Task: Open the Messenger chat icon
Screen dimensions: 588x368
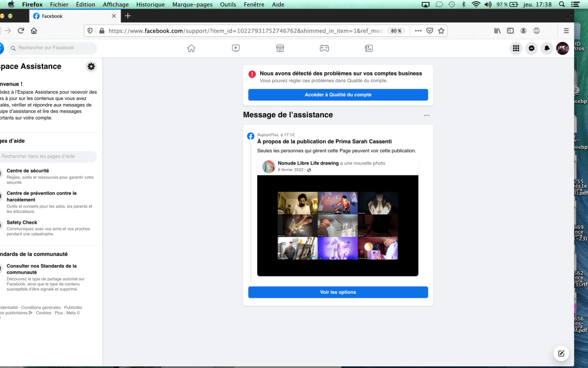Action: tap(532, 48)
